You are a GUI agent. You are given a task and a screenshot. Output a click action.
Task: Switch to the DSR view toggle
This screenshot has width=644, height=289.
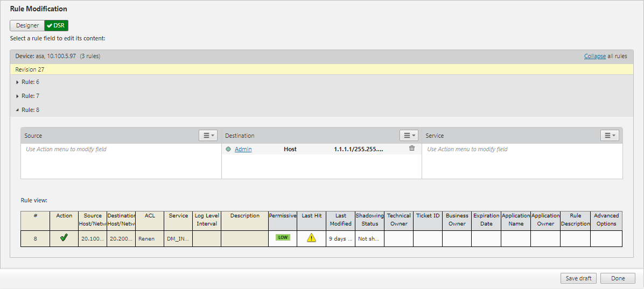[56, 25]
